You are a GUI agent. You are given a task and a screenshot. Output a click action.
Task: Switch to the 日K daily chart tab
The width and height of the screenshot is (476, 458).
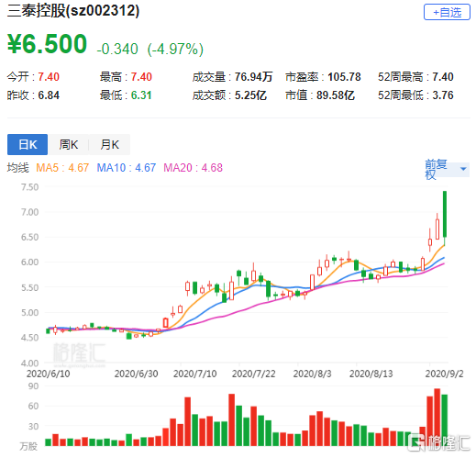(28, 144)
